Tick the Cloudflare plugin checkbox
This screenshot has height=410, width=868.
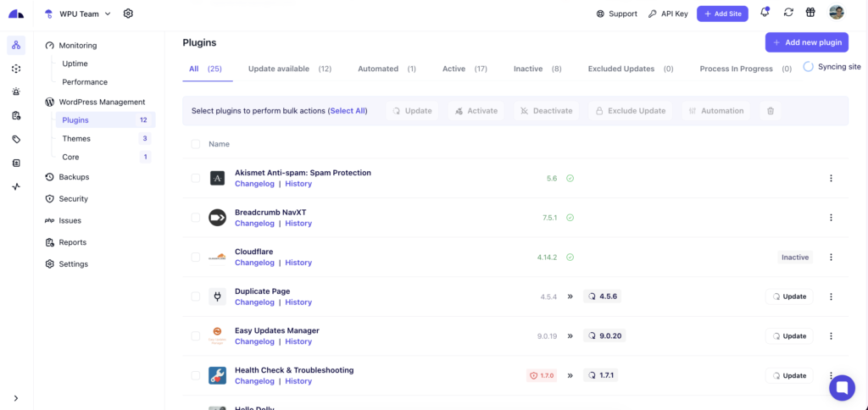tap(196, 257)
